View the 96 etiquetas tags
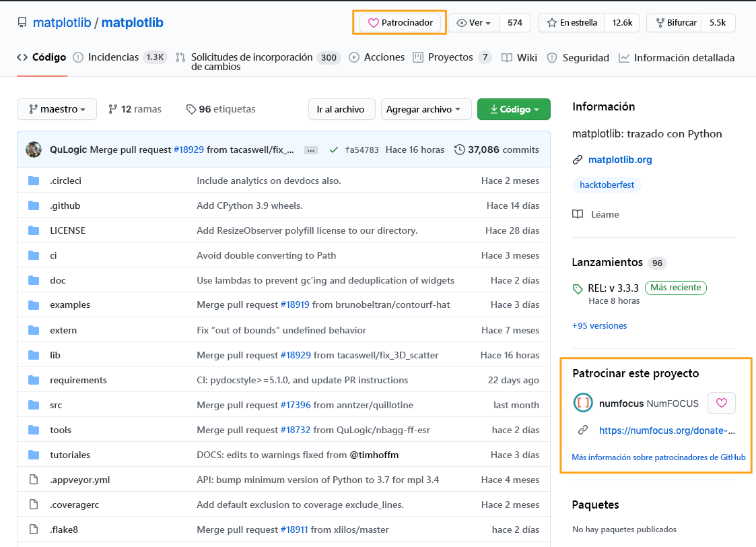Image resolution: width=756 pixels, height=547 pixels. pos(221,109)
